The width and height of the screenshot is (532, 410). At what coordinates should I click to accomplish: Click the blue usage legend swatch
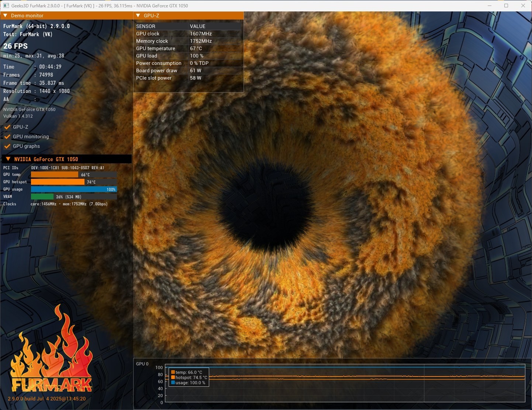pyautogui.click(x=173, y=383)
